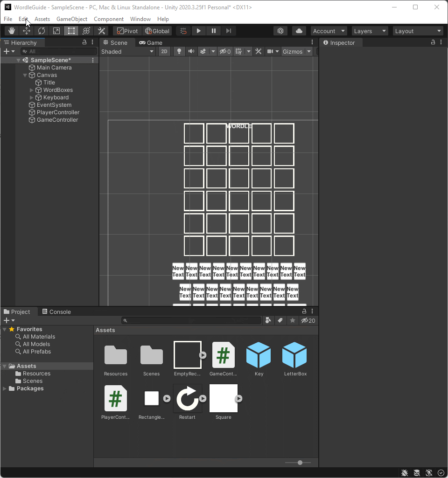The width and height of the screenshot is (448, 478).
Task: Lock the Project panel
Action: 304,311
